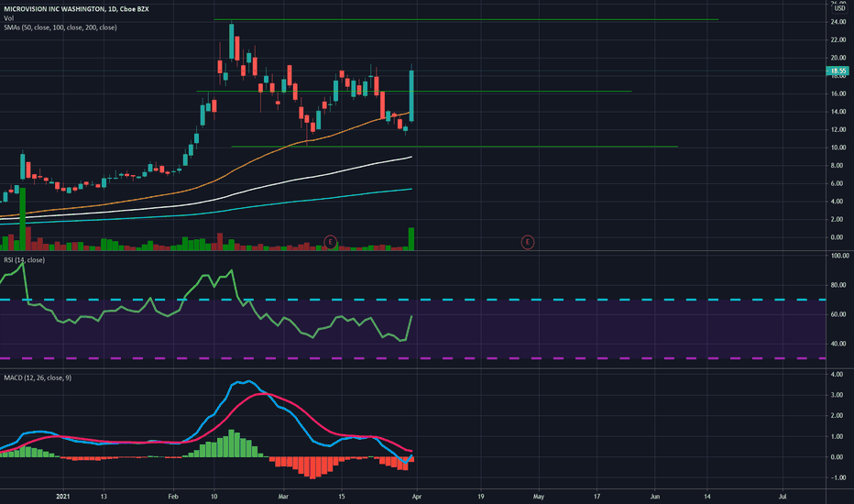Click the Jul label on the time axis
The image size is (854, 504).
tap(783, 497)
